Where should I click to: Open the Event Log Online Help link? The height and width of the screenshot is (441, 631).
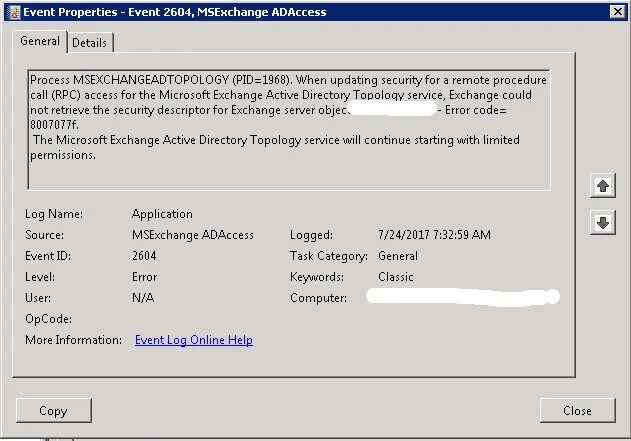point(194,340)
